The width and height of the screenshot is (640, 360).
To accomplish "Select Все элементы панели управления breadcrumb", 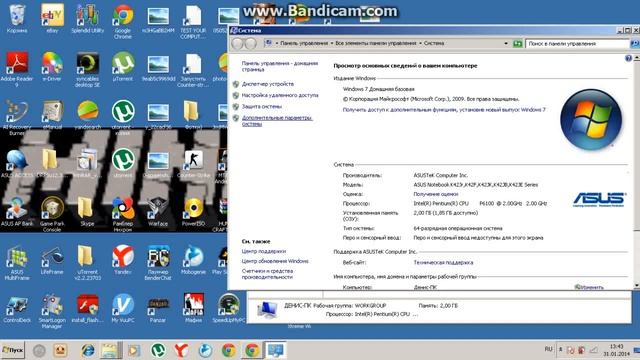I will pyautogui.click(x=376, y=43).
